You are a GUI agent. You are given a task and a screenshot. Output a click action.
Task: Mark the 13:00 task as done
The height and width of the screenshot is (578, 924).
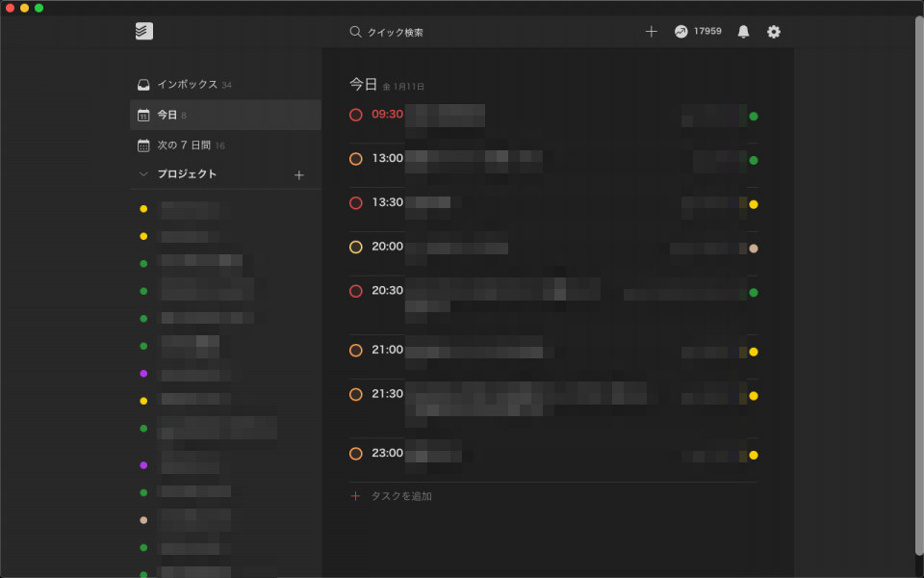point(356,159)
